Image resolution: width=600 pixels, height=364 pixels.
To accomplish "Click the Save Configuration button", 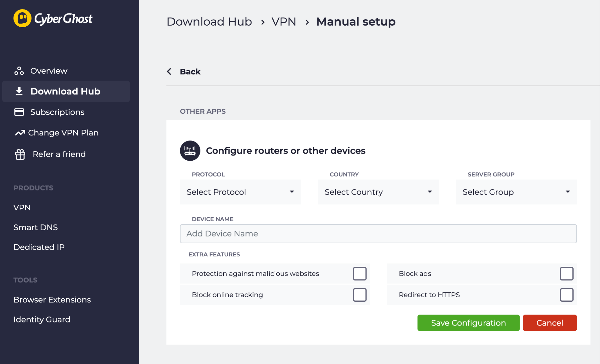I will pyautogui.click(x=468, y=323).
